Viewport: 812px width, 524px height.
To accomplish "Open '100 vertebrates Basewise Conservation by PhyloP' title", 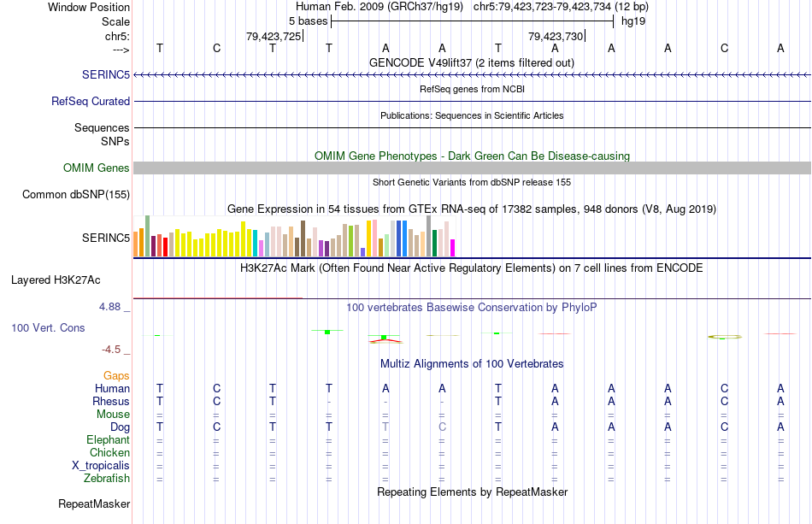I will [471, 308].
